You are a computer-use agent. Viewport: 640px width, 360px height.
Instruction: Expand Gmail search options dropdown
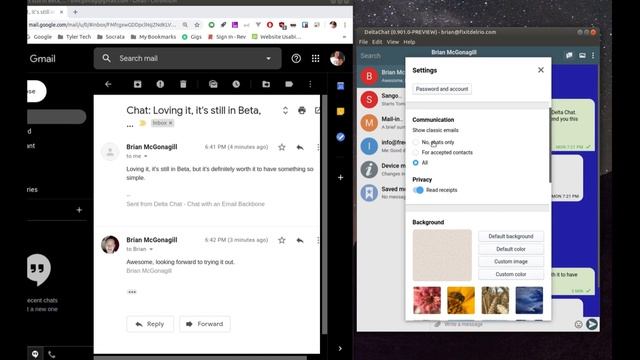(x=268, y=58)
